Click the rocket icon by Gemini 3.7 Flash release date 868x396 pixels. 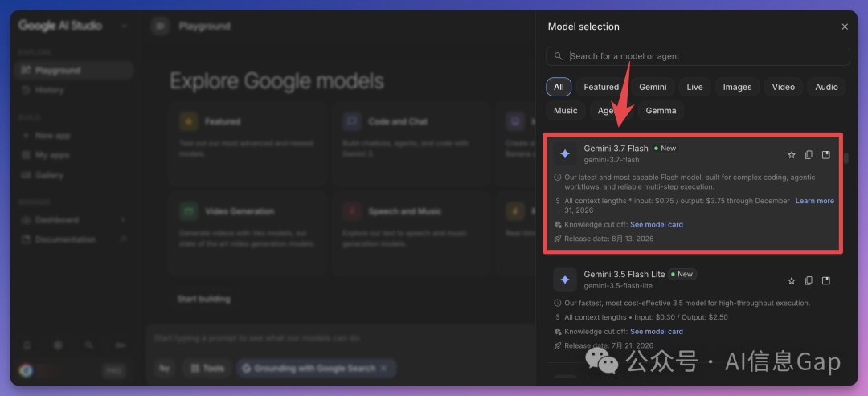(558, 239)
